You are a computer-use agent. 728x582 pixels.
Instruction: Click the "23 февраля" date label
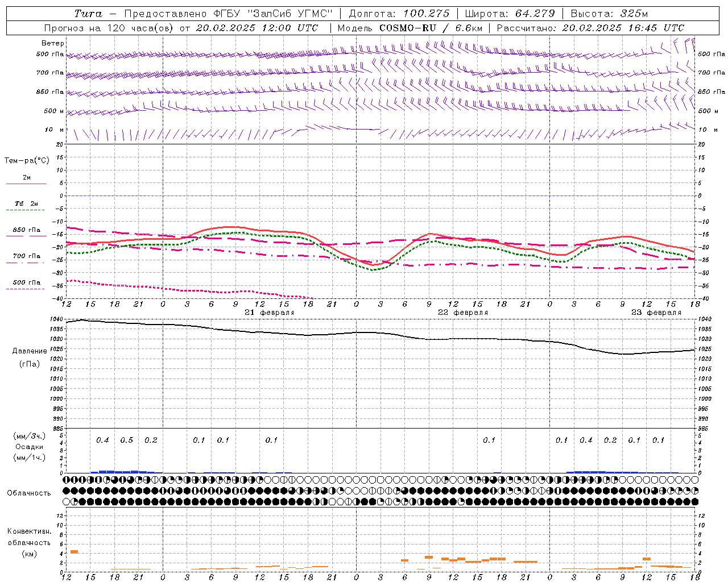[656, 313]
